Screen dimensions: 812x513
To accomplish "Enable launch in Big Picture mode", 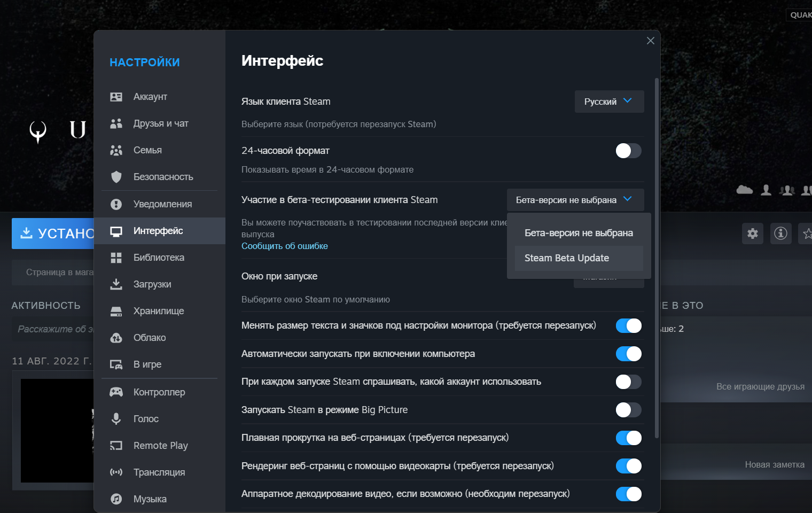I will click(628, 410).
